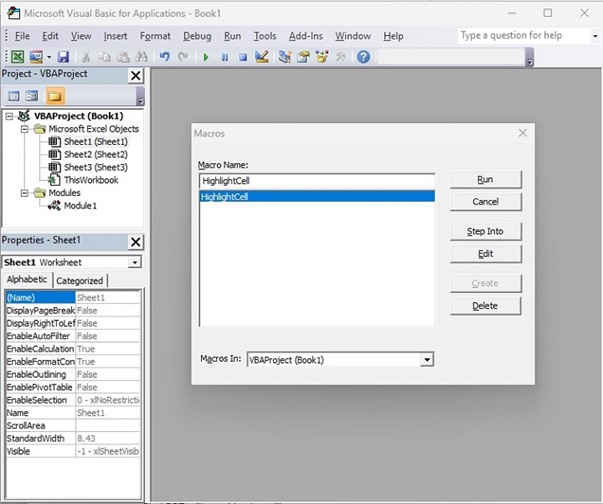Open the Insert menu
Viewport: 603px width, 504px height.
(x=115, y=36)
